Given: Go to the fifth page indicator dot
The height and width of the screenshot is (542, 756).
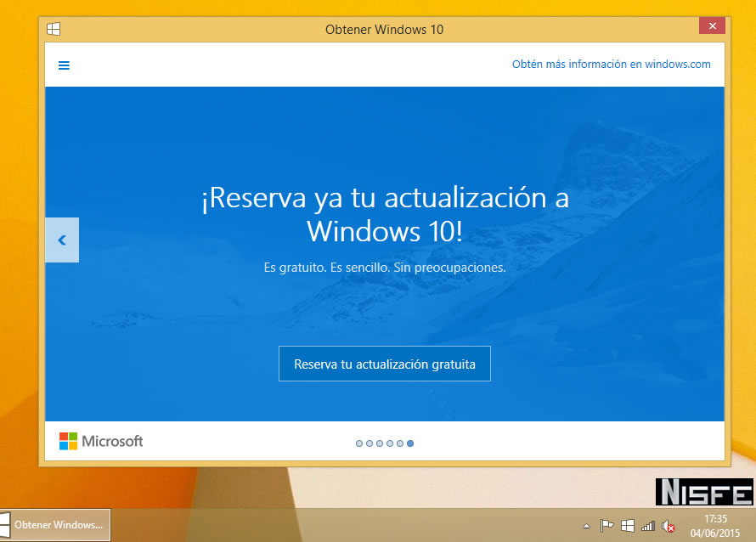Looking at the screenshot, I should point(400,443).
